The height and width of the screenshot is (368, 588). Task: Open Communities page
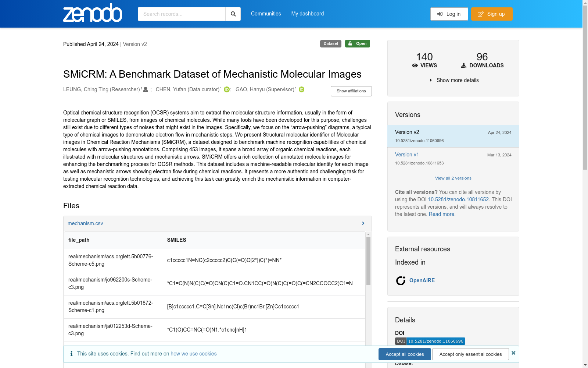pyautogui.click(x=266, y=14)
